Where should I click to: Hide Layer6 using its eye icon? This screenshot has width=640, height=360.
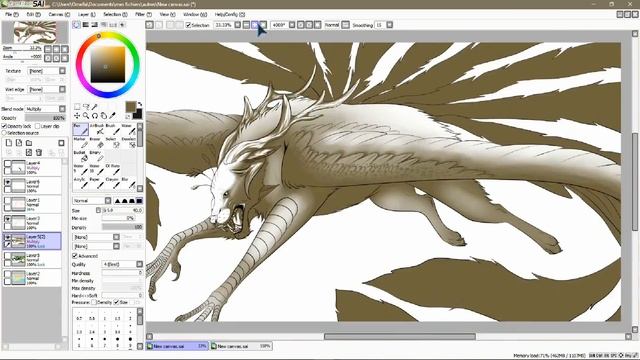pyautogui.click(x=7, y=182)
